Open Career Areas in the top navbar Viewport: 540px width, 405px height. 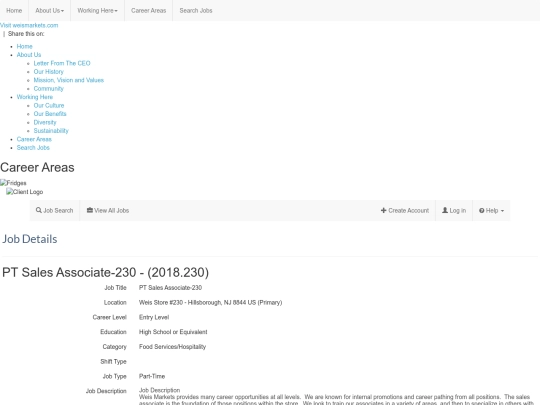148,11
